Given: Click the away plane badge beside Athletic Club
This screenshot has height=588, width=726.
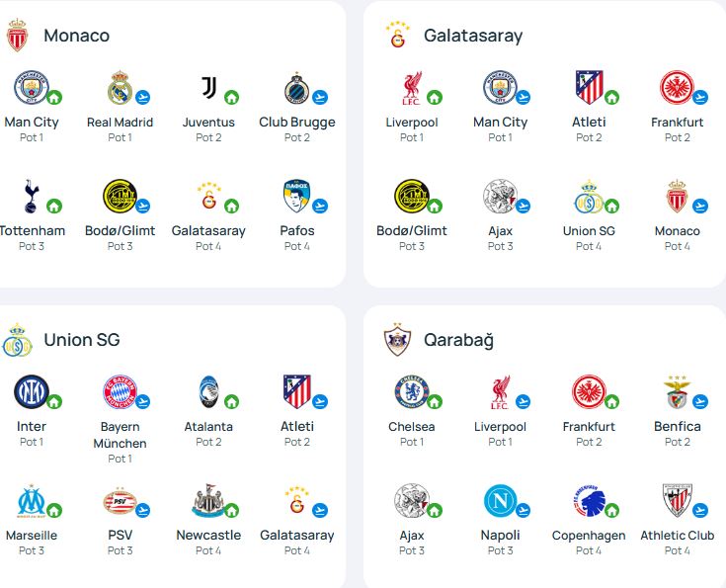Looking at the screenshot, I should [700, 511].
